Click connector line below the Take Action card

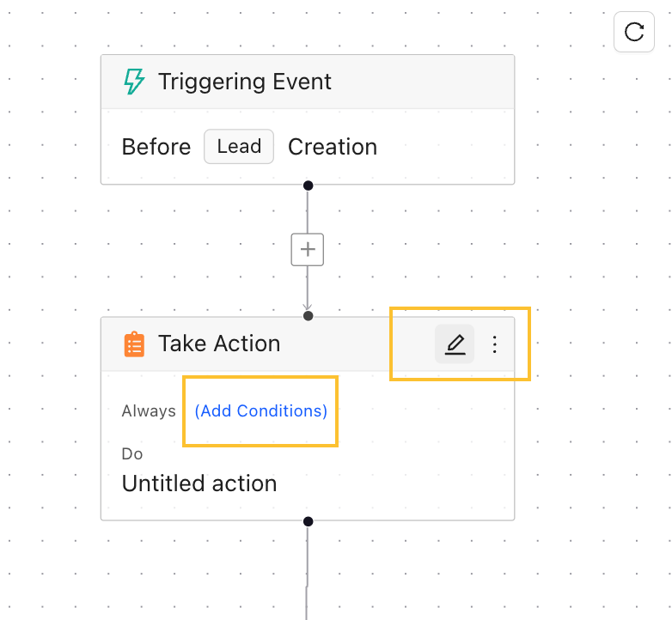307,567
